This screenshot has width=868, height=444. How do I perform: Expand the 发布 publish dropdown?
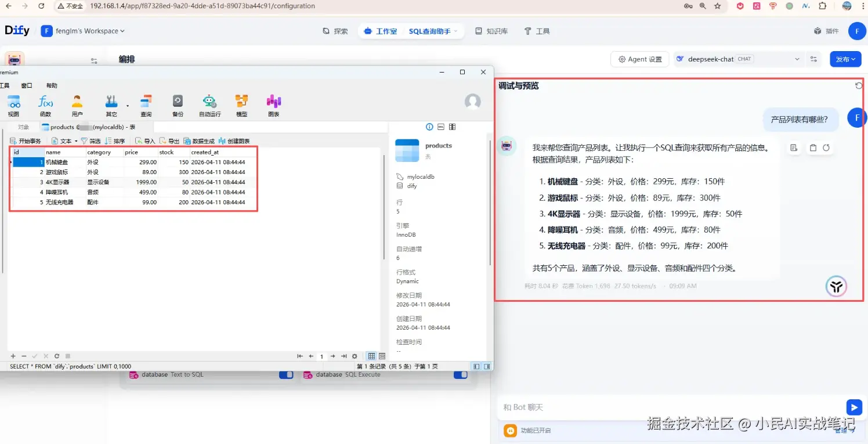pyautogui.click(x=846, y=59)
